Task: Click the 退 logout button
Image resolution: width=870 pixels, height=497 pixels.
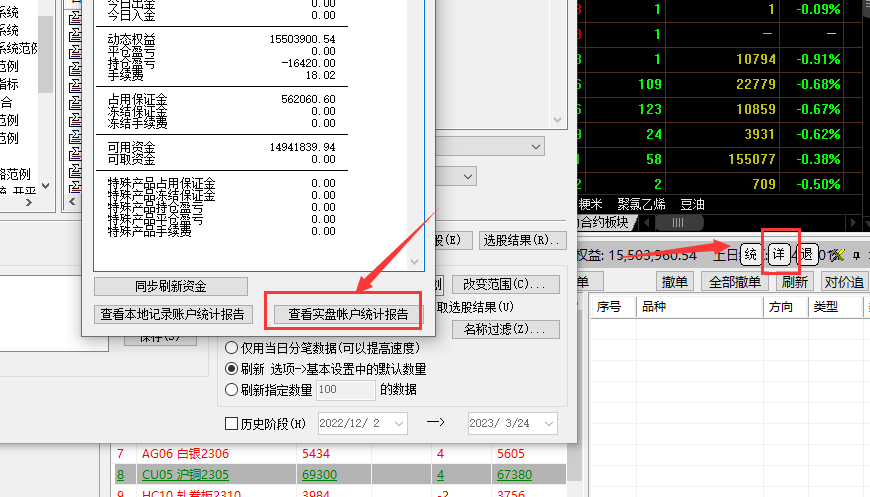Action: tap(807, 254)
